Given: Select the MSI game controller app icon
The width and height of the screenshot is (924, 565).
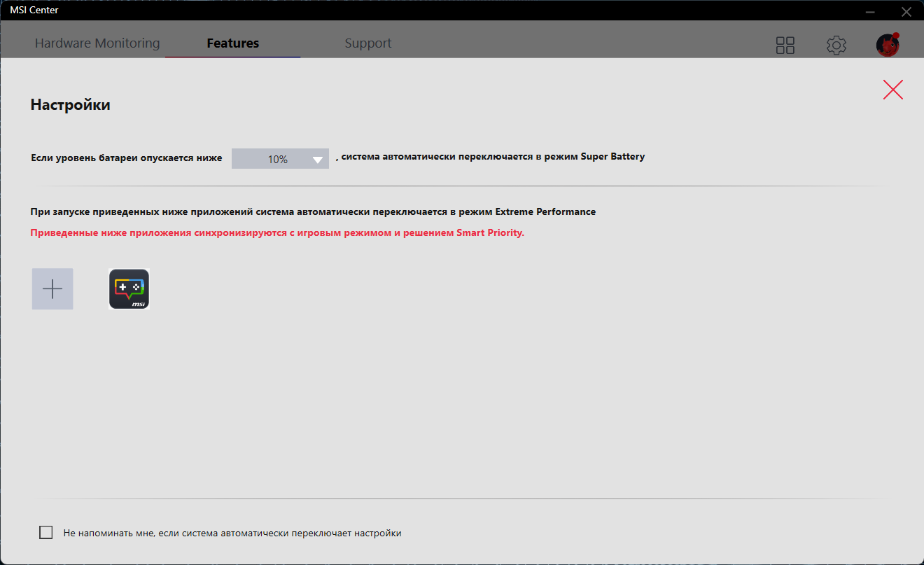Looking at the screenshot, I should point(129,288).
